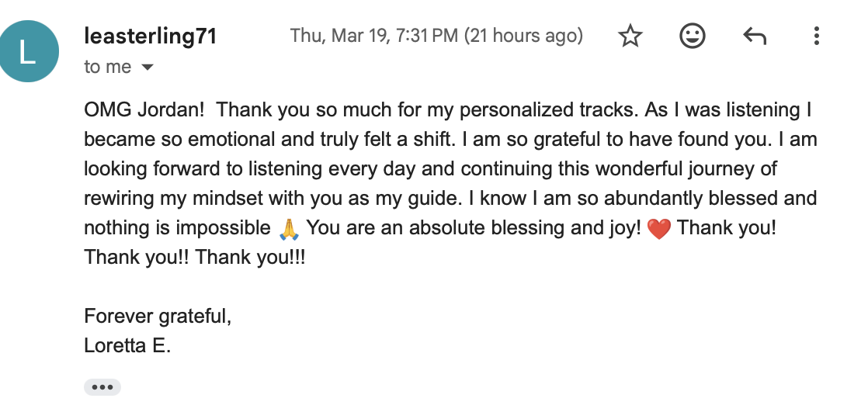Click the "Loretta E." signature
This screenshot has height=419, width=868.
pos(127,345)
